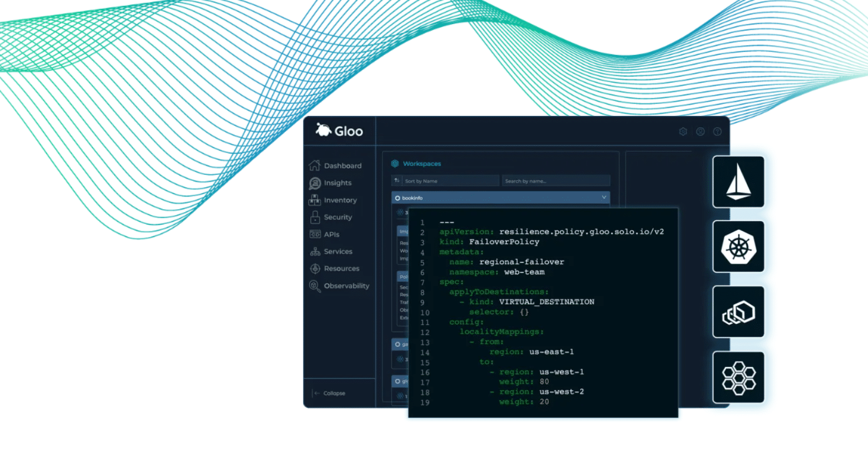Select the honeycomb hexagon cluster tile
Image resolution: width=868 pixels, height=461 pixels.
(x=739, y=378)
